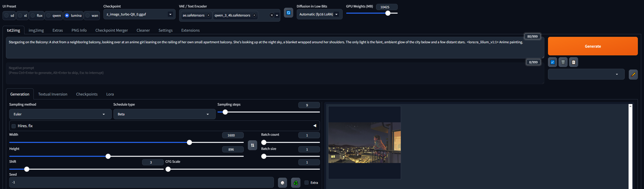Select the sd UI preset
The height and width of the screenshot is (189, 644).
tap(9, 15)
